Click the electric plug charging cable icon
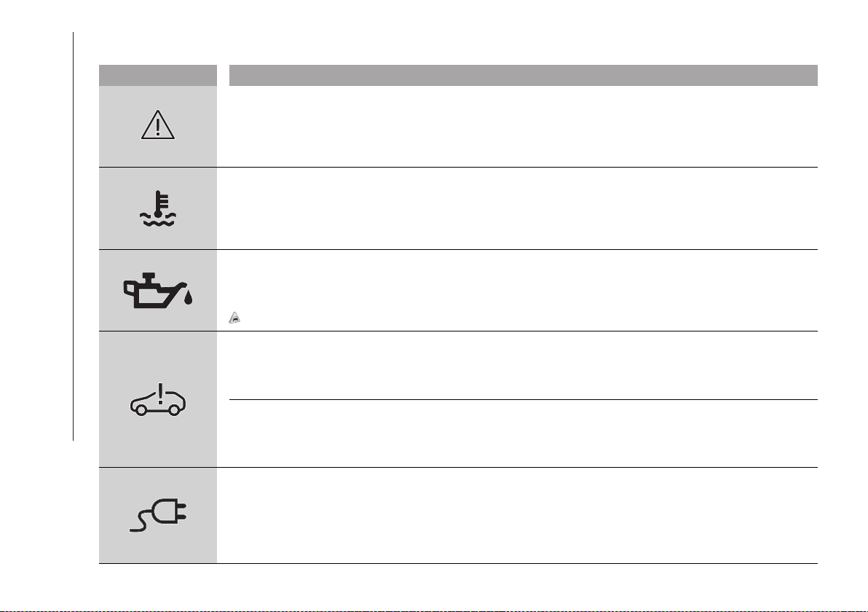The image size is (868, 612). coord(158,515)
